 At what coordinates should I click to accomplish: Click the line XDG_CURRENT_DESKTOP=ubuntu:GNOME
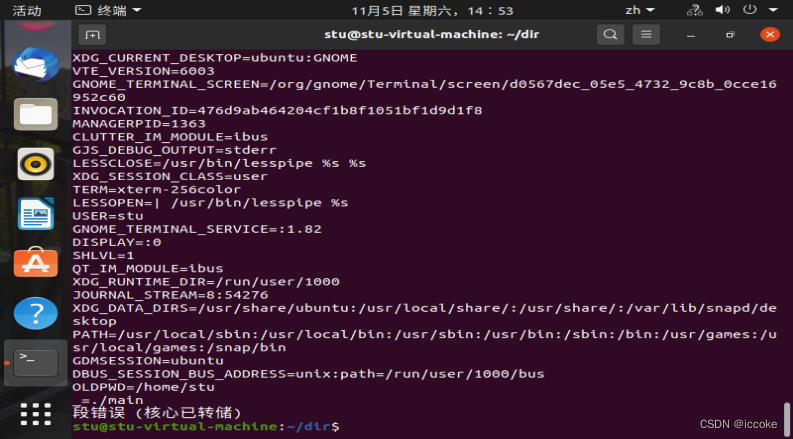(215, 58)
